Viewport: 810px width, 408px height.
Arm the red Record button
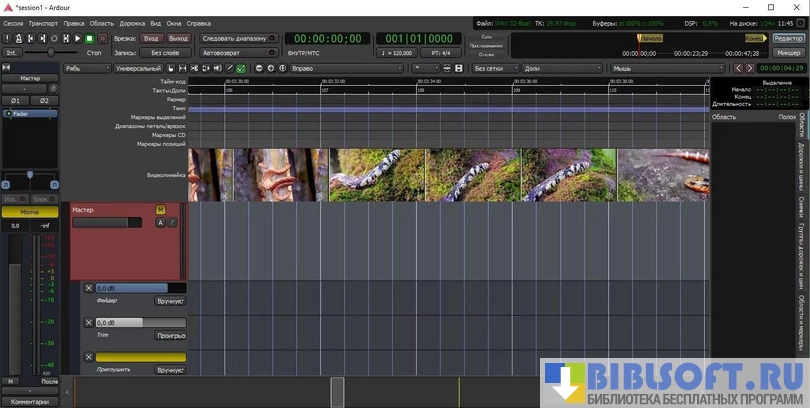(102, 38)
